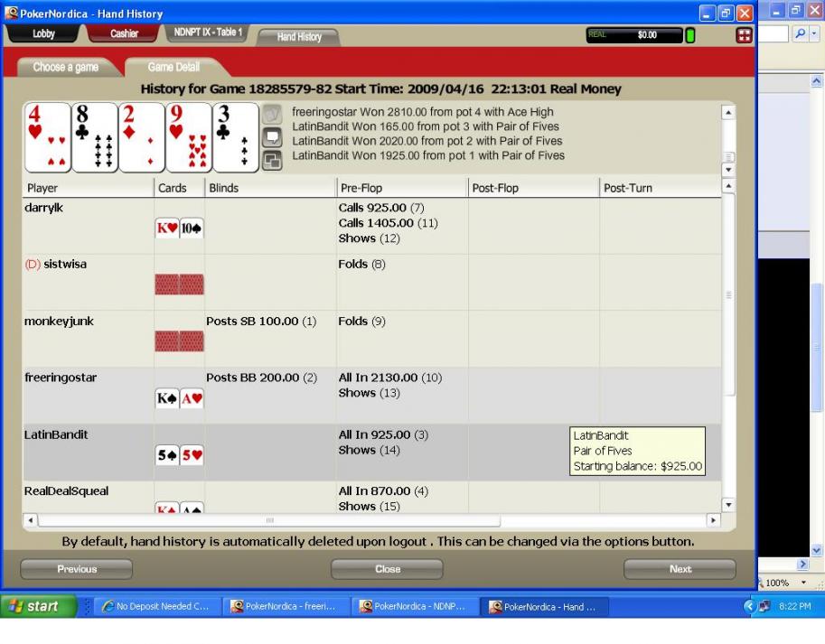Click the cards replay icon above chat icon
Viewport: 825px width, 644px height.
pyautogui.click(x=272, y=114)
